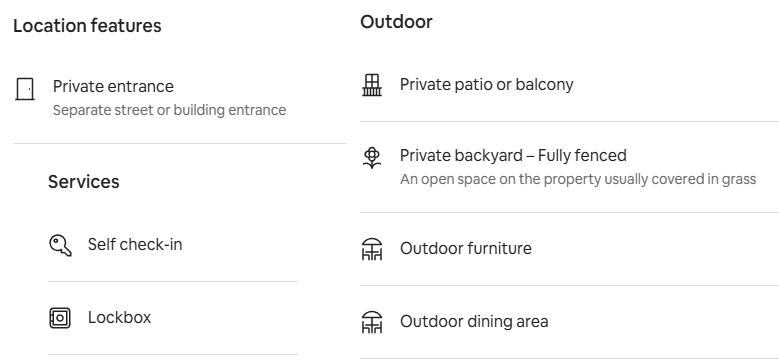Image resolution: width=779 pixels, height=364 pixels.
Task: Select the Outdoor dining area label
Action: click(x=474, y=321)
